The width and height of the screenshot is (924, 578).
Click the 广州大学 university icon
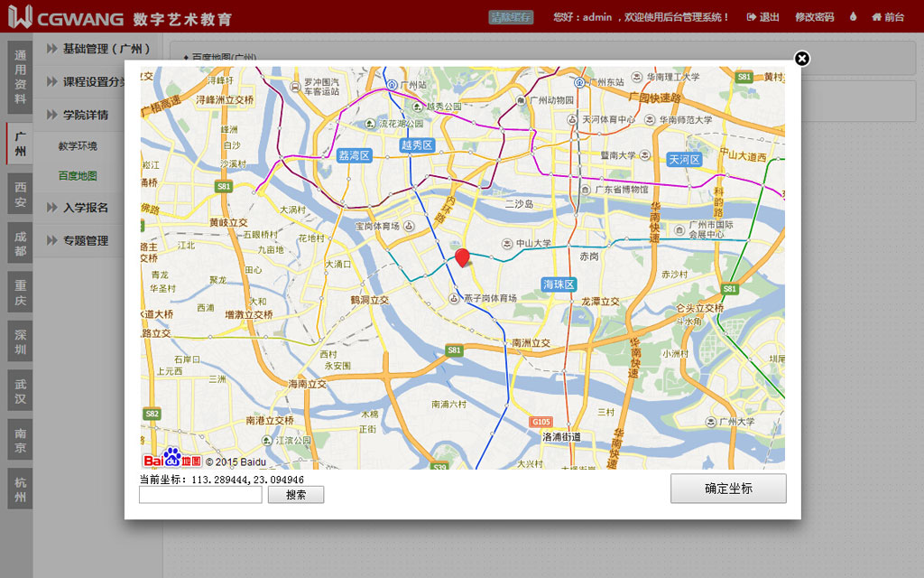711,422
